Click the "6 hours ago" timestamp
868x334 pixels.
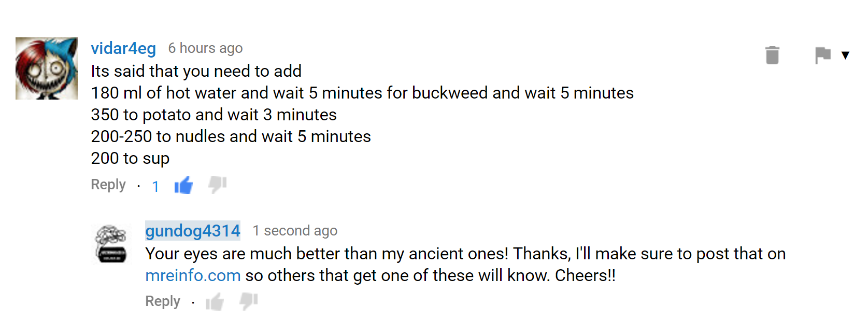click(205, 48)
